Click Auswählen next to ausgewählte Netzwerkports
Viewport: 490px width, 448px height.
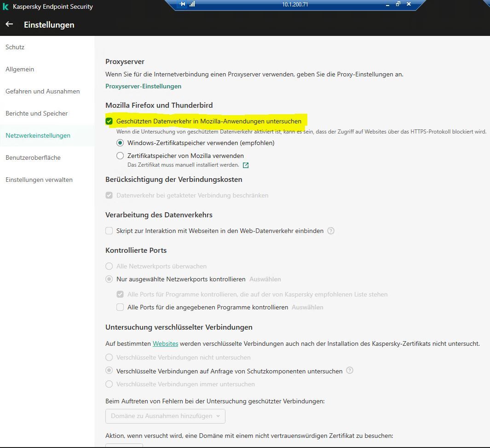coord(265,279)
